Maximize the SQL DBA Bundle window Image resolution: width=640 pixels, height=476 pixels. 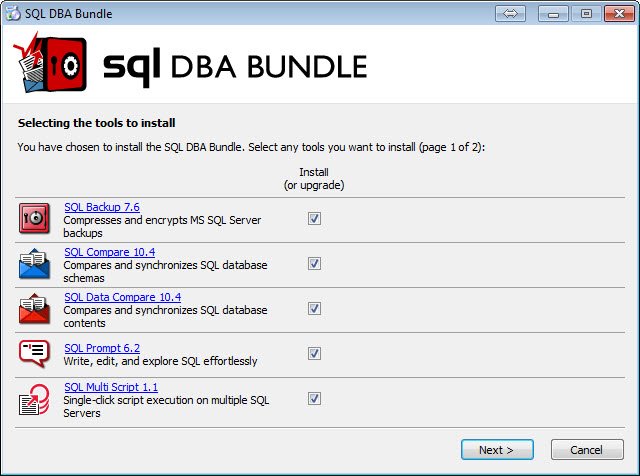point(586,14)
